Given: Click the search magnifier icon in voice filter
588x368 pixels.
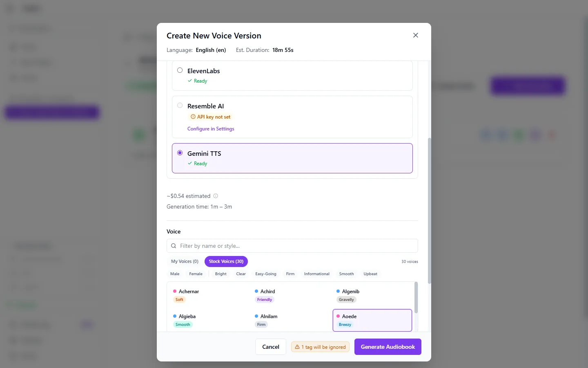Looking at the screenshot, I should point(174,246).
